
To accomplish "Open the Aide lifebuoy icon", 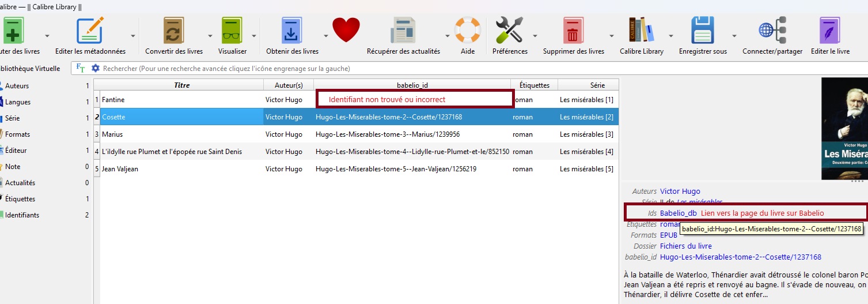I will click(468, 30).
